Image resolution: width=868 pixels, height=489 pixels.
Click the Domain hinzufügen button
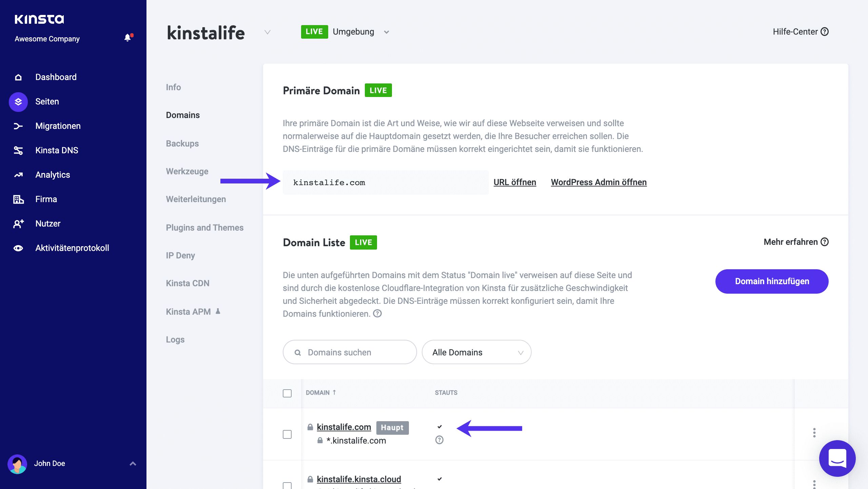tap(772, 281)
